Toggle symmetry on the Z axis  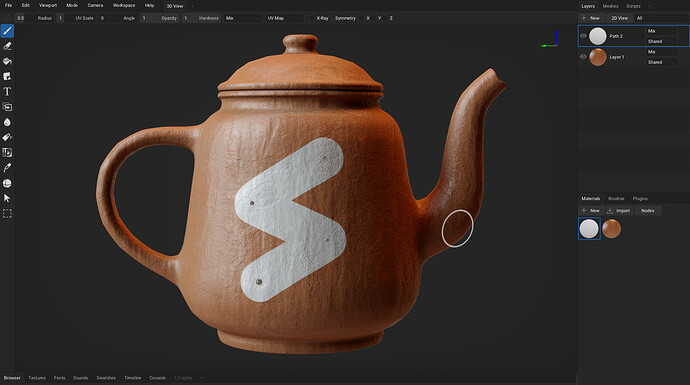click(391, 18)
